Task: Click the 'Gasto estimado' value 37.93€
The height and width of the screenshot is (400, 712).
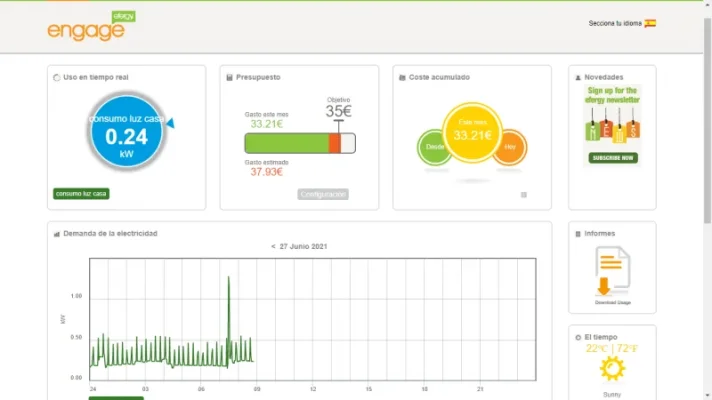Action: pos(266,172)
